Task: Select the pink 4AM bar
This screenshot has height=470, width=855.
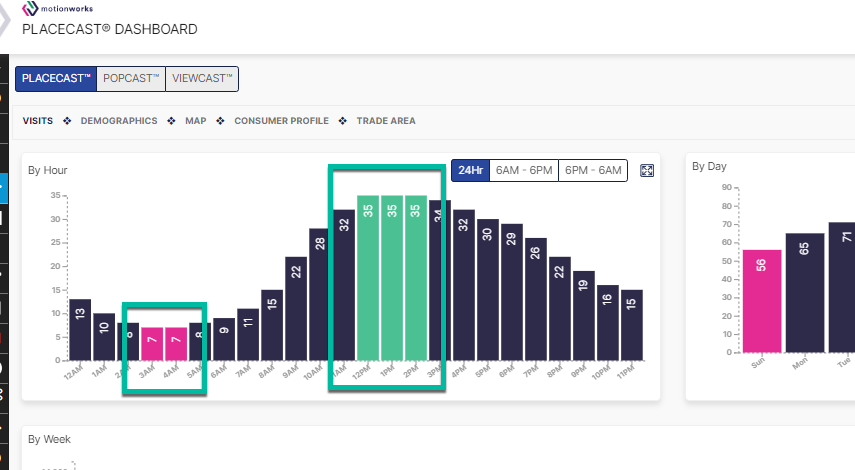Action: 176,344
